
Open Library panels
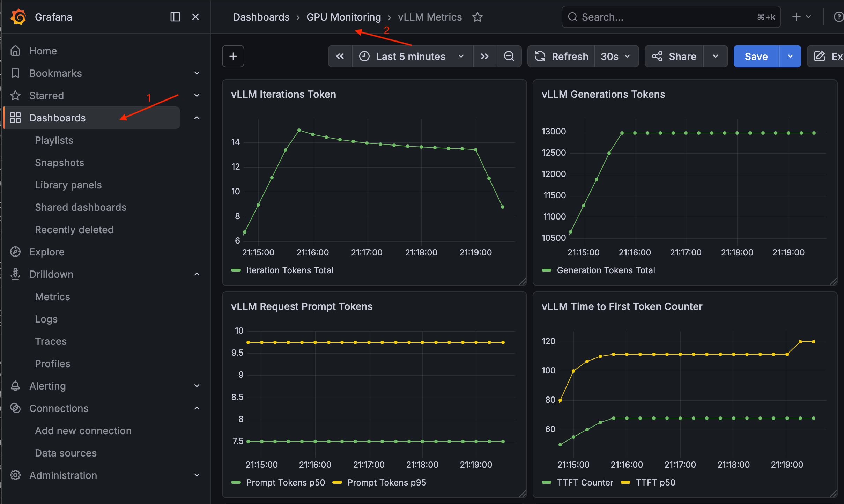68,185
